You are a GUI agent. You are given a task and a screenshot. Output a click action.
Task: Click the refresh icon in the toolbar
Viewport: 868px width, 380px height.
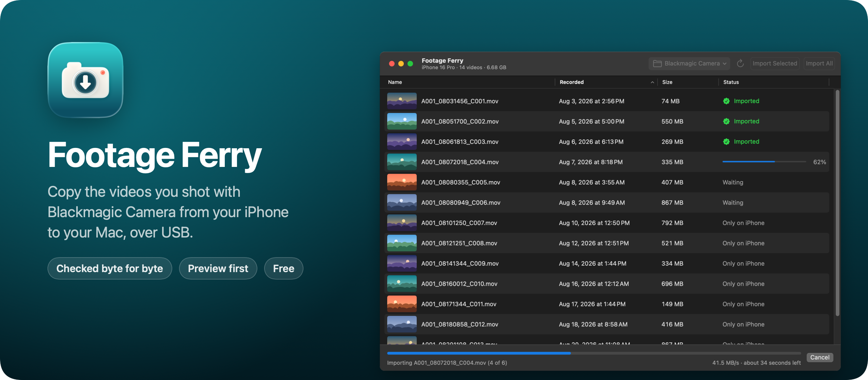coord(740,63)
